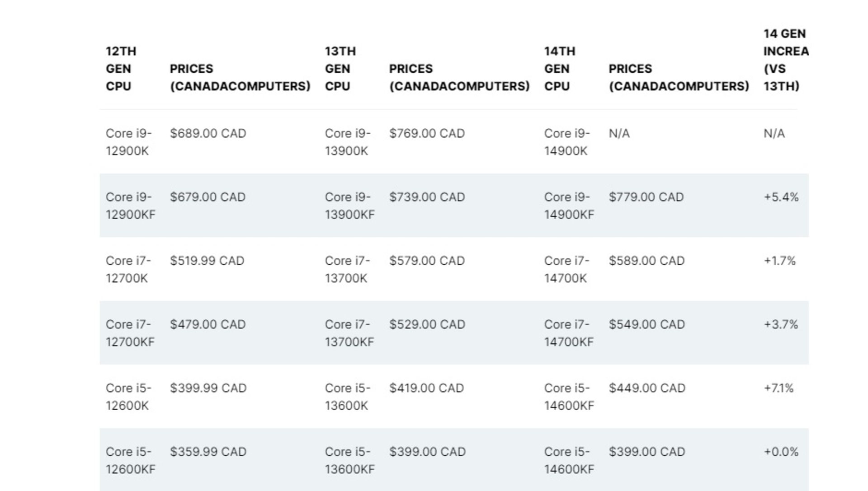Click the Core i5-13600K cell
Screen dimensions: 868x491
click(x=347, y=397)
